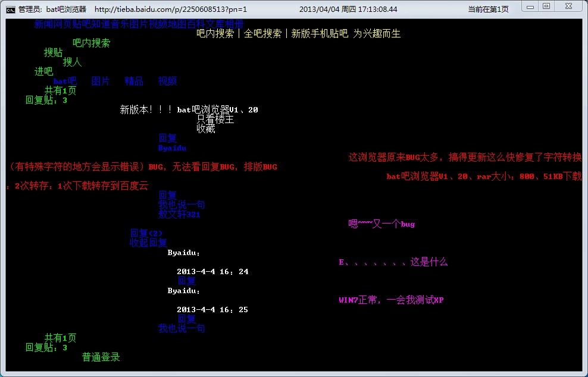The width and height of the screenshot is (588, 377).
Task: Click the tieba.baidu.com URL in the title bar
Action: tap(171, 10)
